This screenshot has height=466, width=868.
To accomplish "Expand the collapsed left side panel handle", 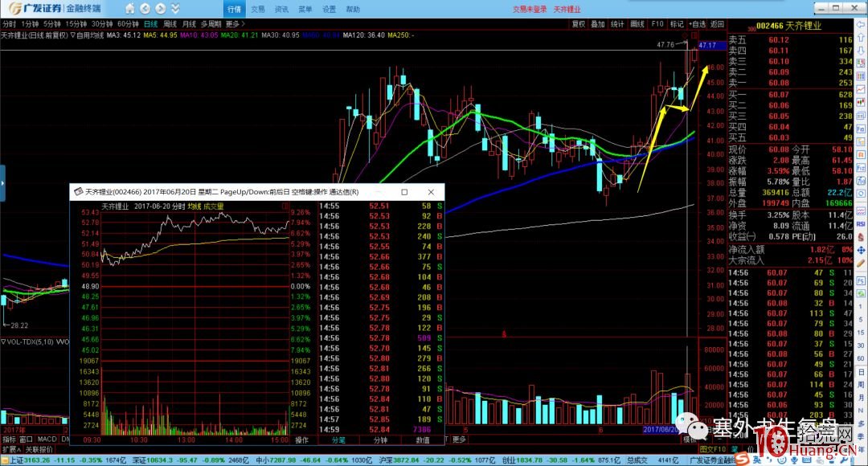I will [2, 183].
